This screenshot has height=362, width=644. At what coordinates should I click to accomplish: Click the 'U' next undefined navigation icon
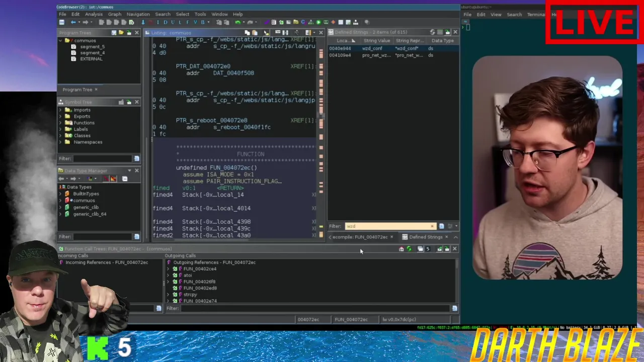(173, 22)
